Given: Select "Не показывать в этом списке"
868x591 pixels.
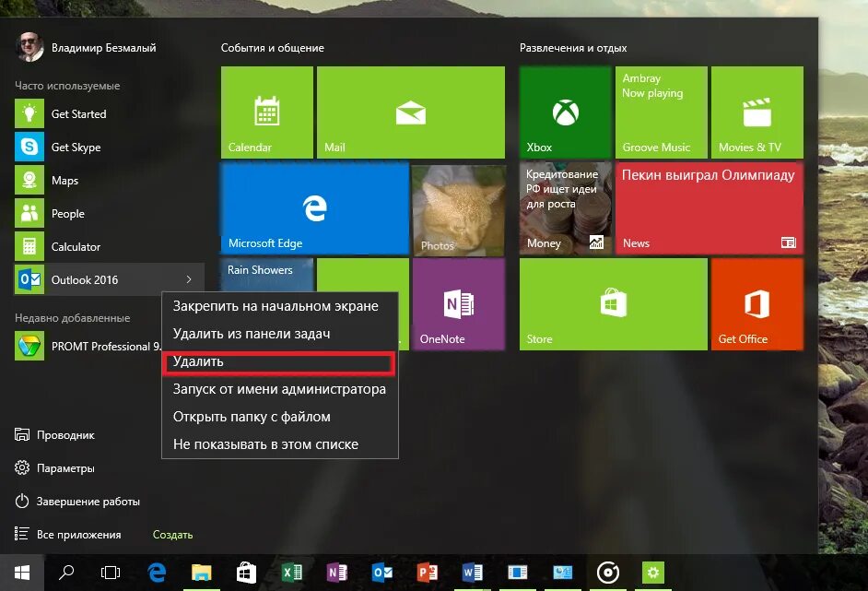Looking at the screenshot, I should click(x=279, y=444).
